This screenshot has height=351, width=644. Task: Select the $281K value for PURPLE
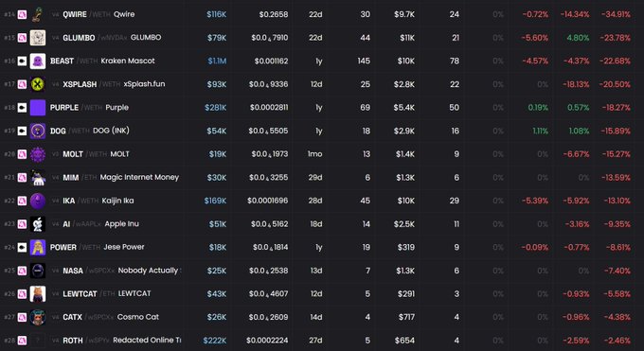tap(216, 108)
